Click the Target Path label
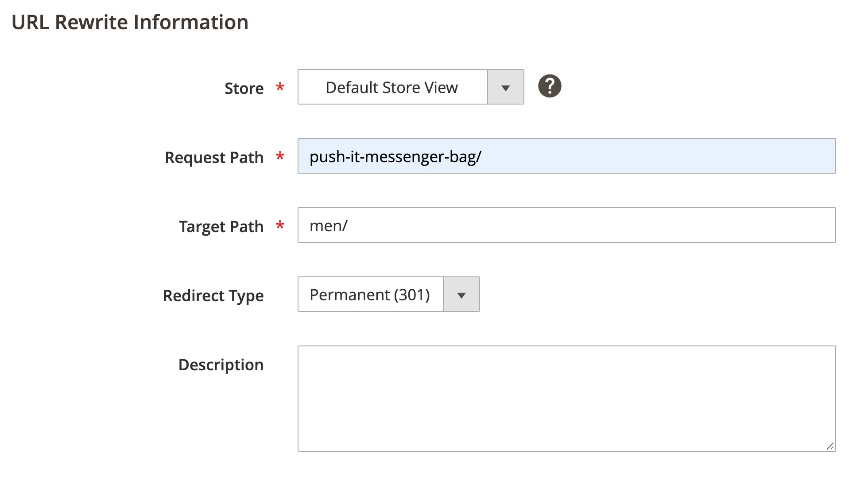The image size is (868, 489). (221, 226)
